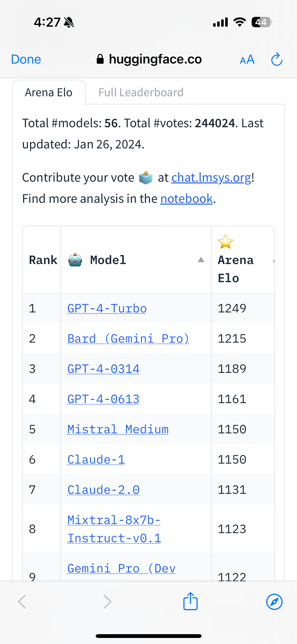This screenshot has width=297, height=644.
Task: Open the chat.lmsys.org link
Action: [x=211, y=177]
